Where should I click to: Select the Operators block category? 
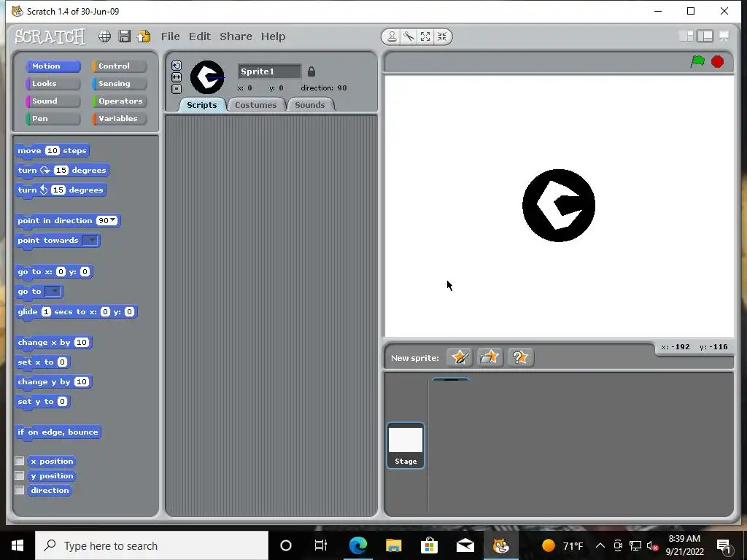(x=120, y=101)
